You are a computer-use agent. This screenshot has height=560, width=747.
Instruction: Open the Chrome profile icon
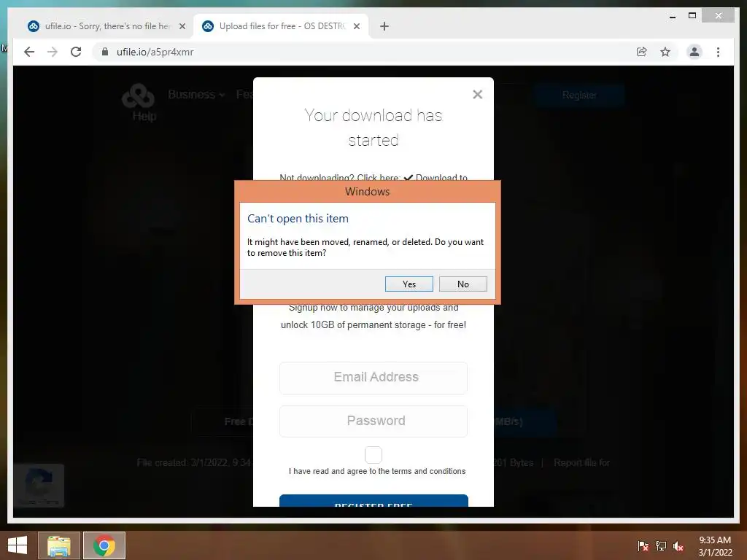tap(694, 52)
